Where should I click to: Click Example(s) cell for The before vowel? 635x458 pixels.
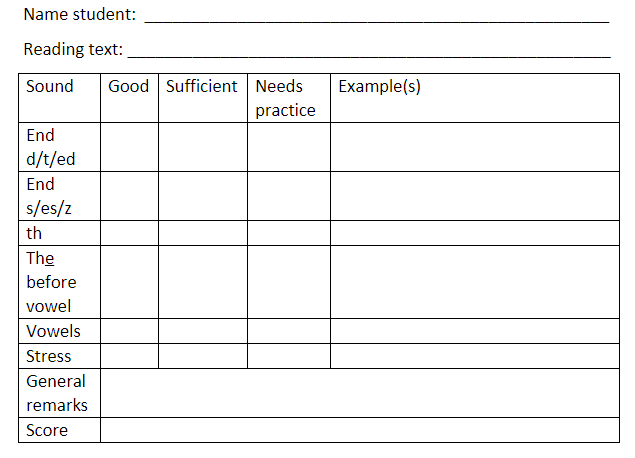pyautogui.click(x=475, y=282)
